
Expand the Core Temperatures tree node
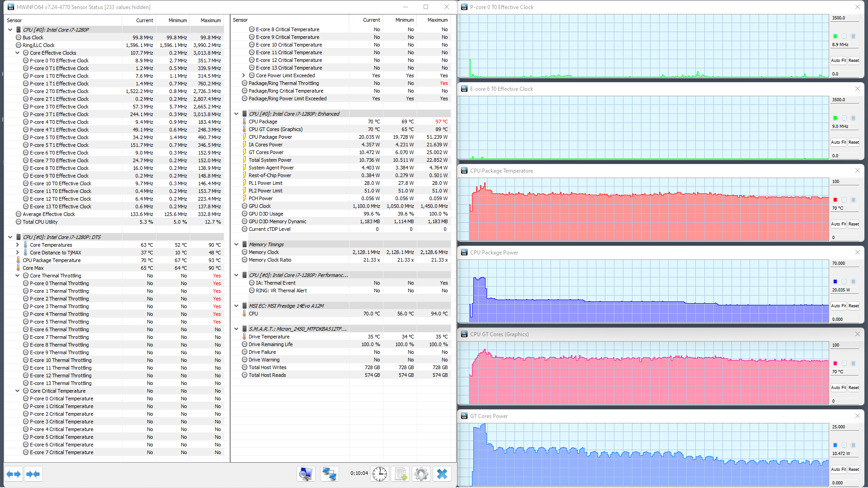18,245
